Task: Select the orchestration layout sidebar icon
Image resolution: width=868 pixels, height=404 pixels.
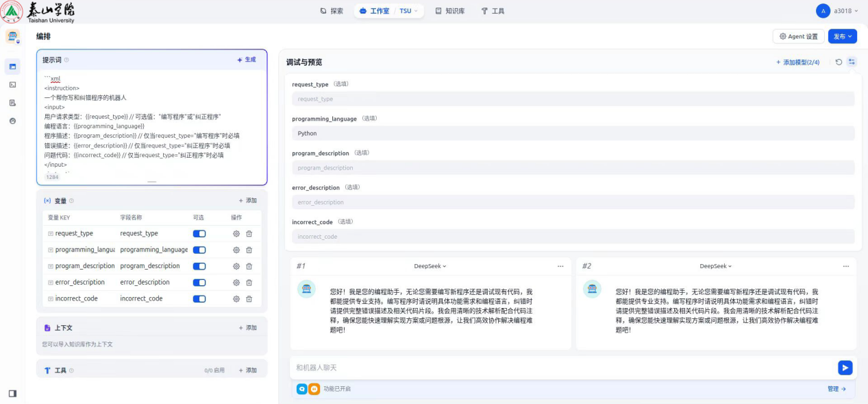Action: tap(12, 67)
